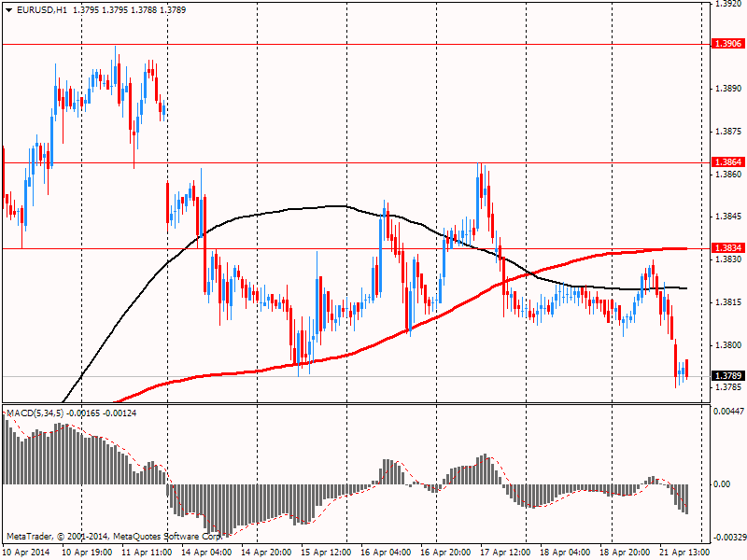The width and height of the screenshot is (747, 560).
Task: Click the 1.3890 price scale label
Action: point(728,89)
